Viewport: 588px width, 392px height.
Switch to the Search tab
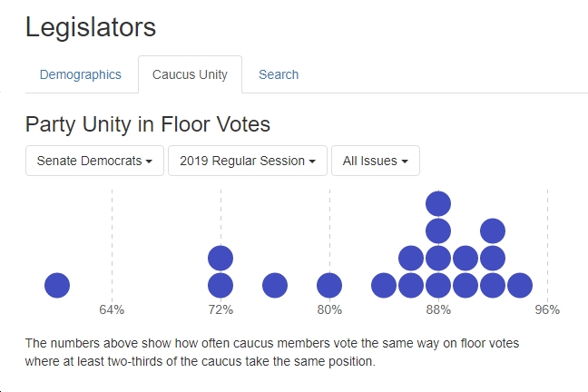click(279, 74)
